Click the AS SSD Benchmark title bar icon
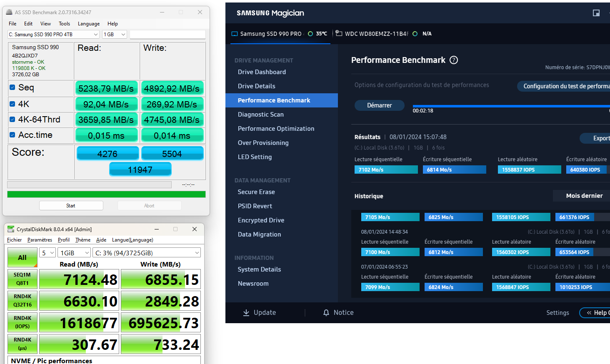This screenshot has width=610, height=364. [9, 12]
